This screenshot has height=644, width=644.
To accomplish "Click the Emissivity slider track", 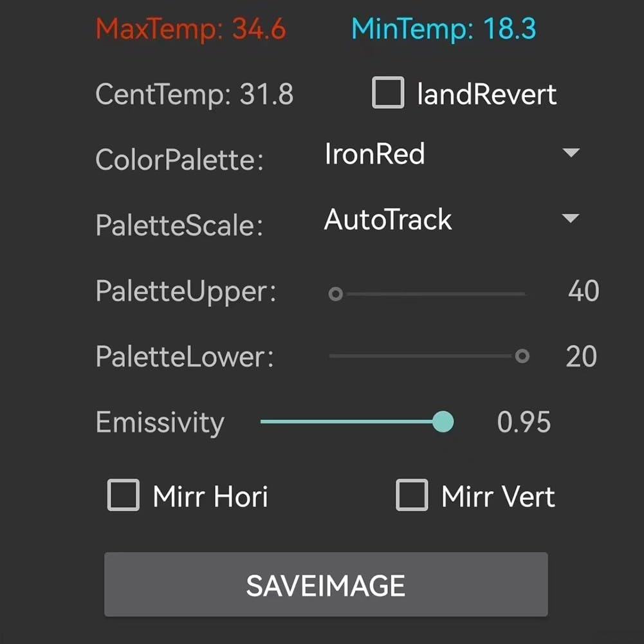I will coord(356,421).
